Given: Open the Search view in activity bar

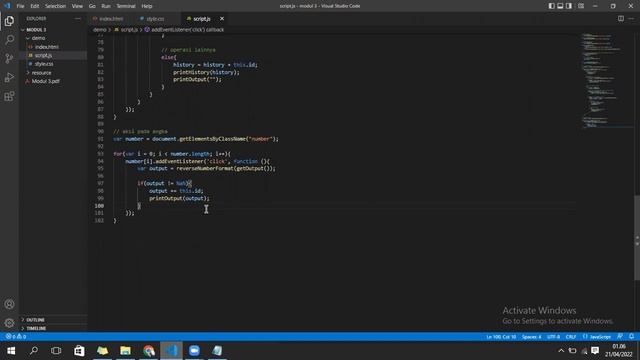Looking at the screenshot, I should coord(9,40).
